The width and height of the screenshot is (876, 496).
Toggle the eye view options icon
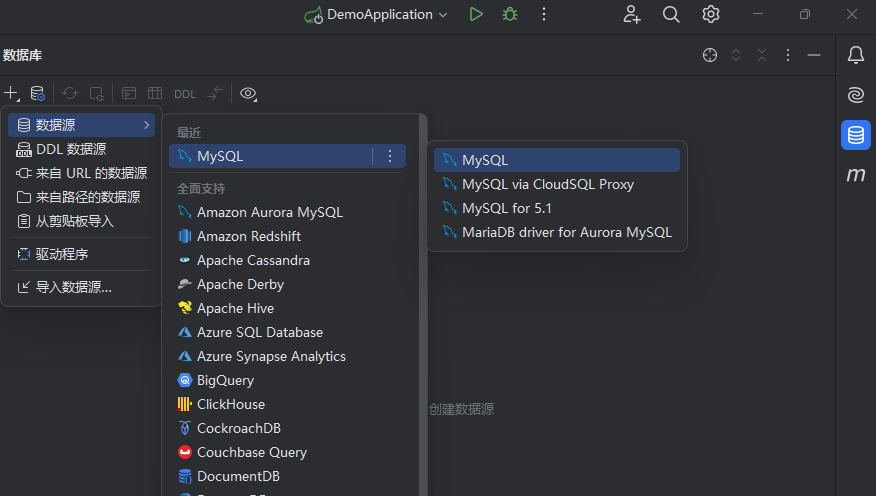pyautogui.click(x=248, y=93)
